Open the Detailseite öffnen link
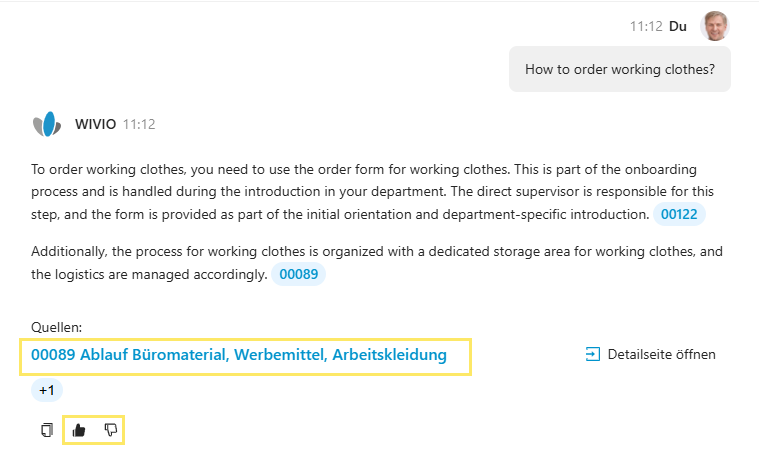Image resolution: width=759 pixels, height=465 pixels. (x=661, y=354)
